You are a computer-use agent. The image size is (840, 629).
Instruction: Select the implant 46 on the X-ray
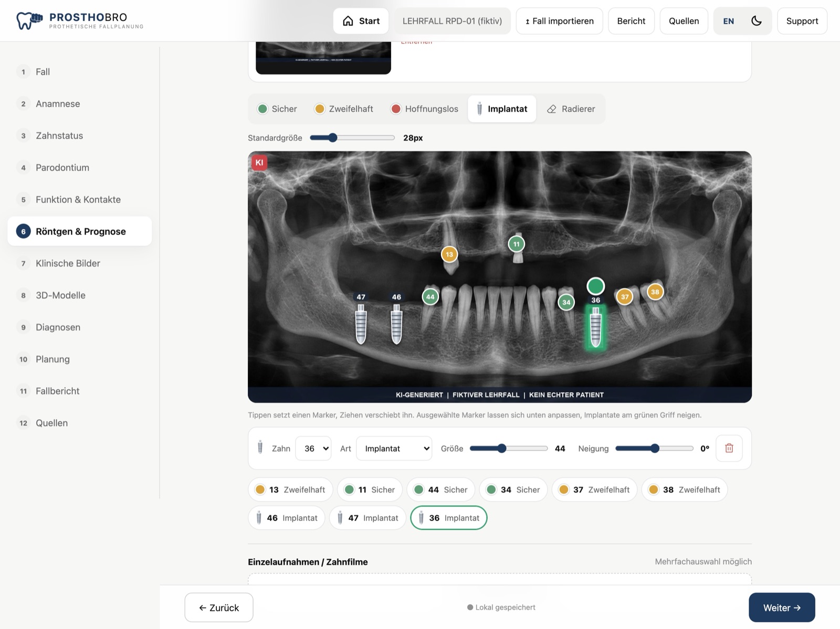(397, 324)
